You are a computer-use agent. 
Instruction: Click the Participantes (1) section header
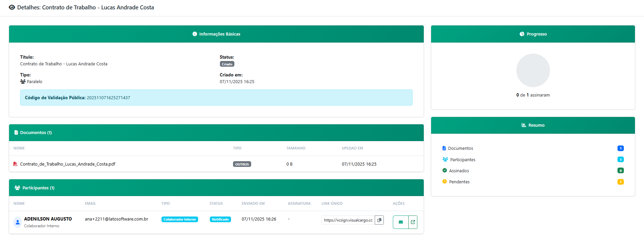[x=38, y=188]
